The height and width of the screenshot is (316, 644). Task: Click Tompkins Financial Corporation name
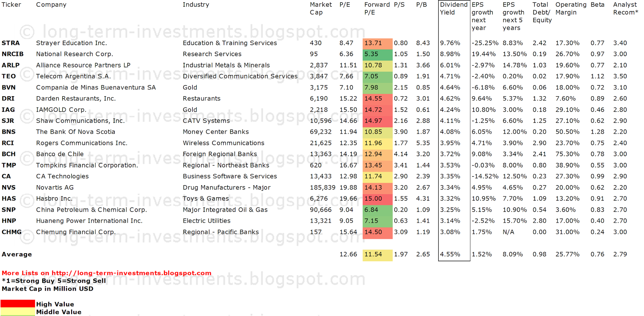87,165
